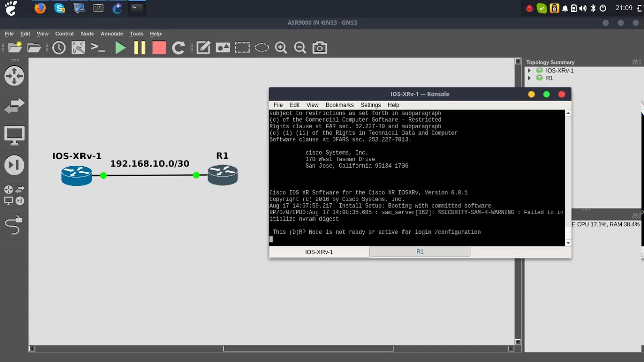Open GNS3 Edit menu
The image size is (644, 362).
25,34
